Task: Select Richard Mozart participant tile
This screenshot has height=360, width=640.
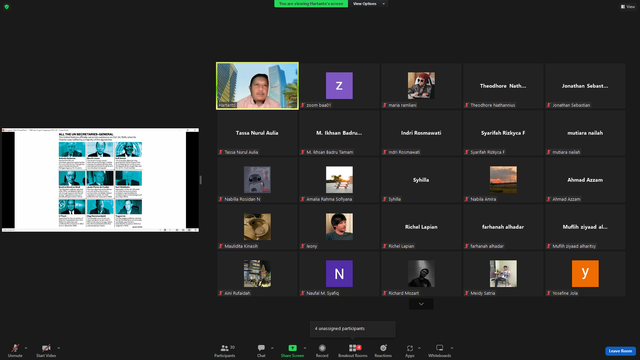Action: (421, 273)
